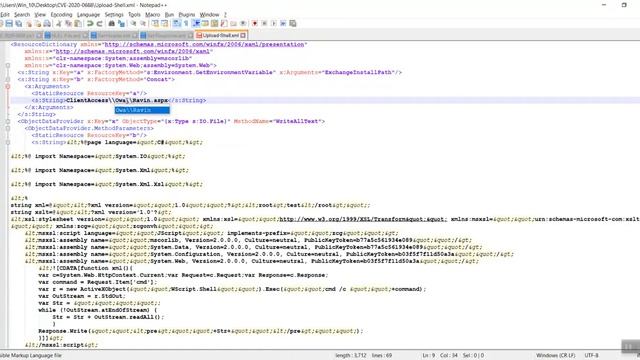The height and width of the screenshot is (360, 640).
Task: Toggle Show All Characters pilcrow icon
Action: (x=186, y=24)
